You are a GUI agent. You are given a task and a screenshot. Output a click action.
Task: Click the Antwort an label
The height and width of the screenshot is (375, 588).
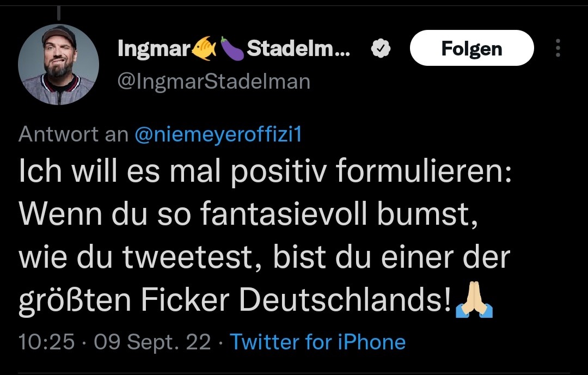(73, 134)
